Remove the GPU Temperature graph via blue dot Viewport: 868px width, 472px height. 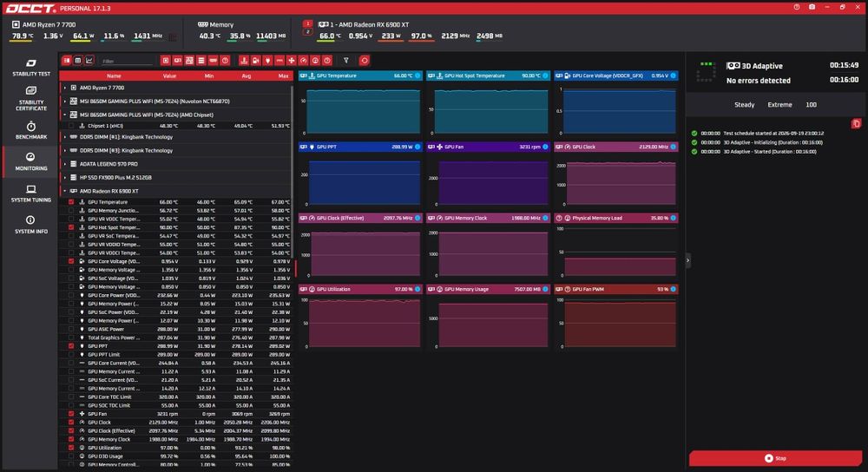coord(418,75)
